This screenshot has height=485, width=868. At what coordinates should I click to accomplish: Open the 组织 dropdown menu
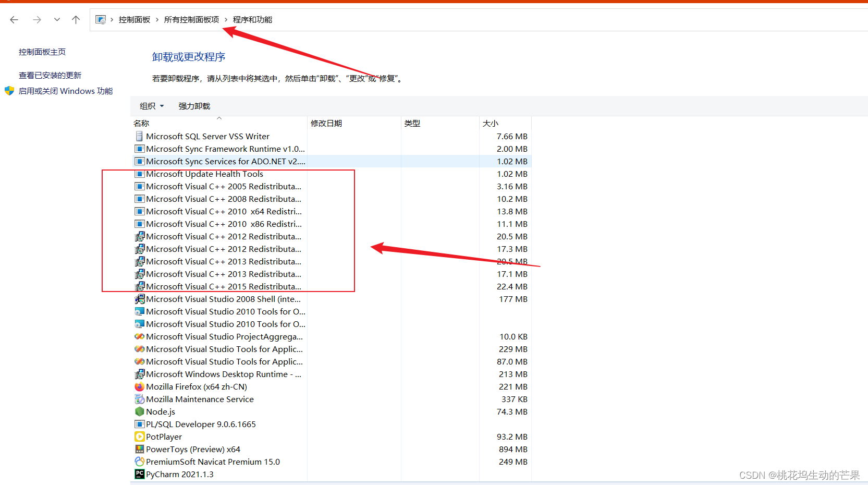(x=152, y=106)
